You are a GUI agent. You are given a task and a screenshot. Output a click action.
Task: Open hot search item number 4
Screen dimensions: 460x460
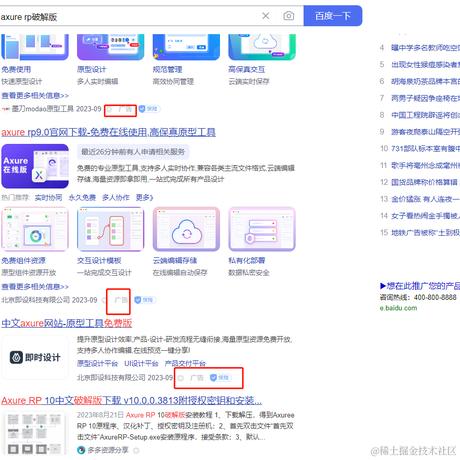click(425, 48)
